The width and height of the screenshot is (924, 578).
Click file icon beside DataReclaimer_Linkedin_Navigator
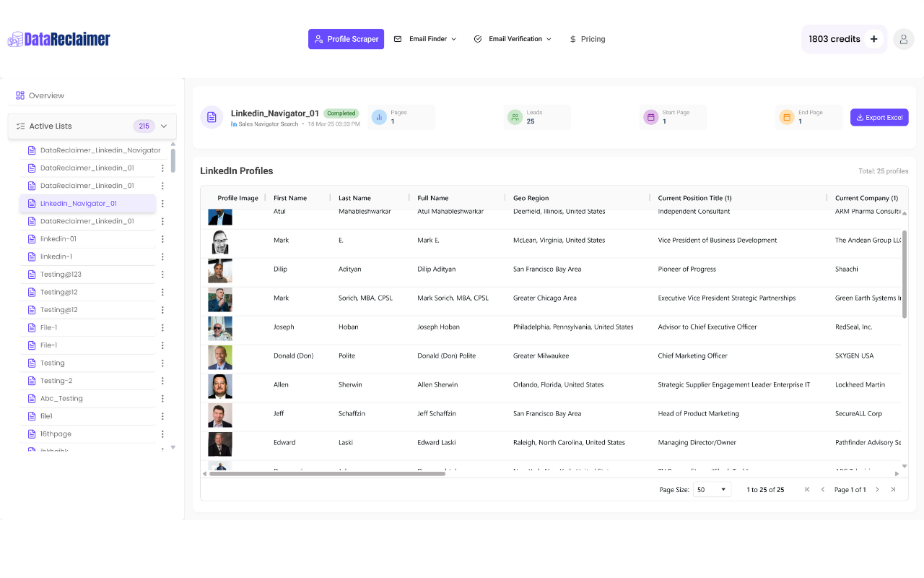tap(31, 150)
